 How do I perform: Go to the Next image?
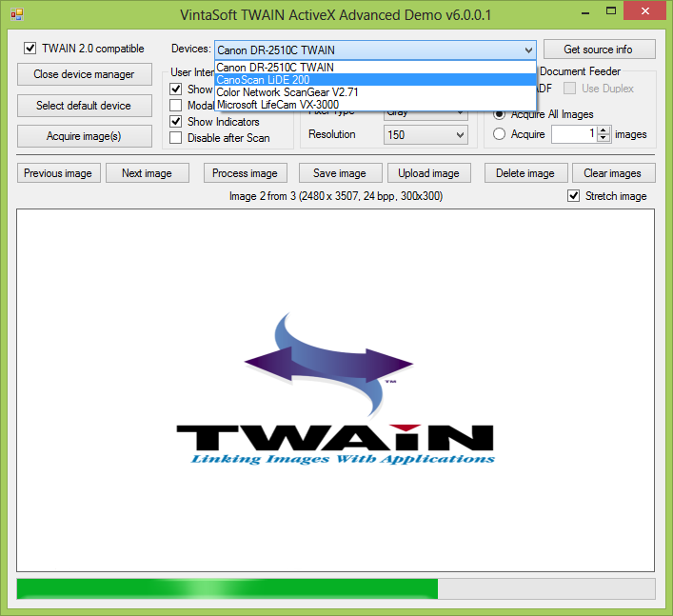tap(147, 173)
